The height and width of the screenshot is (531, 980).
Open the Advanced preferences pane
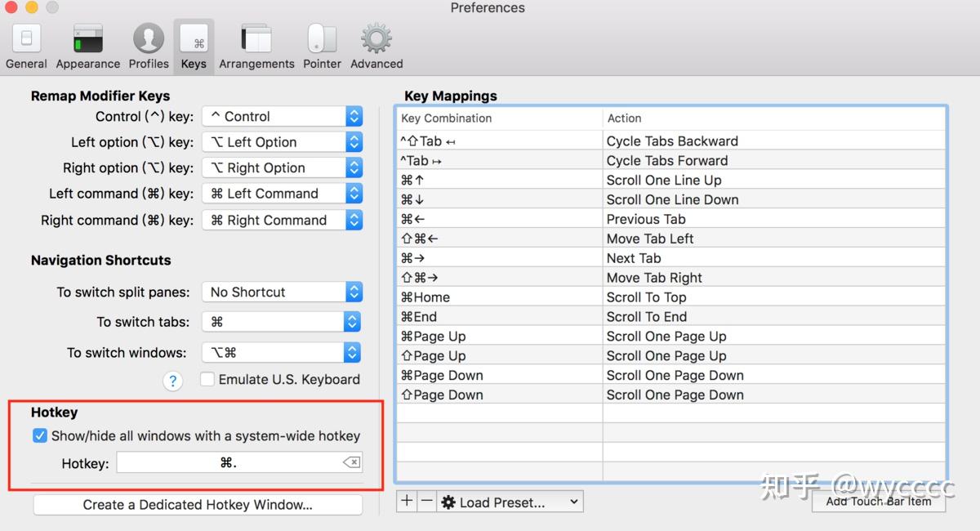[376, 41]
